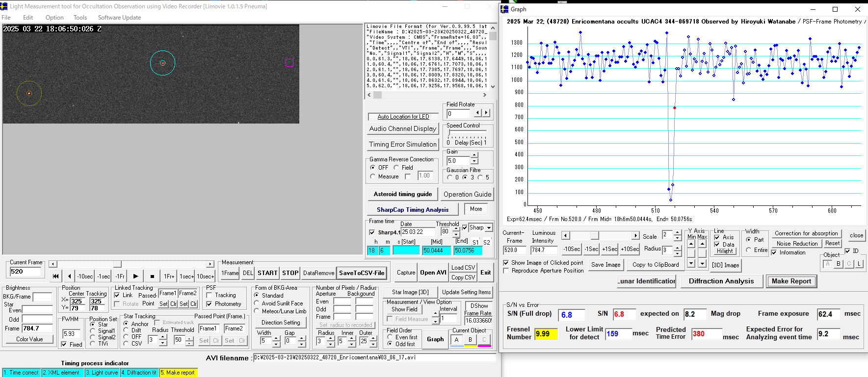
Task: Select object A in Current Object
Action: coord(457,340)
